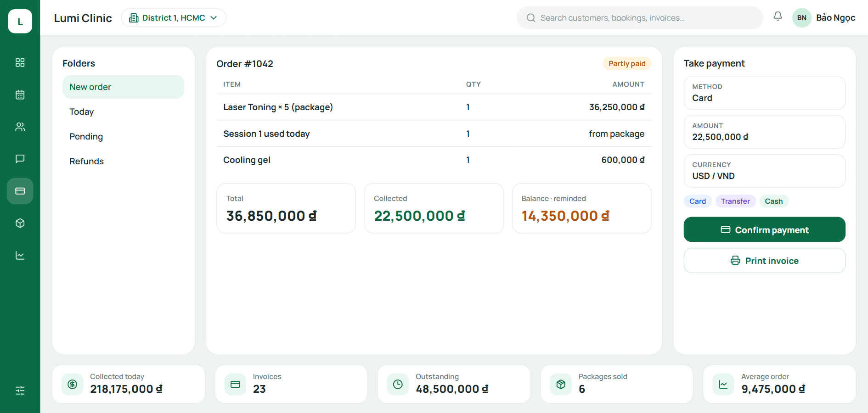Click Print invoice button

[764, 261]
